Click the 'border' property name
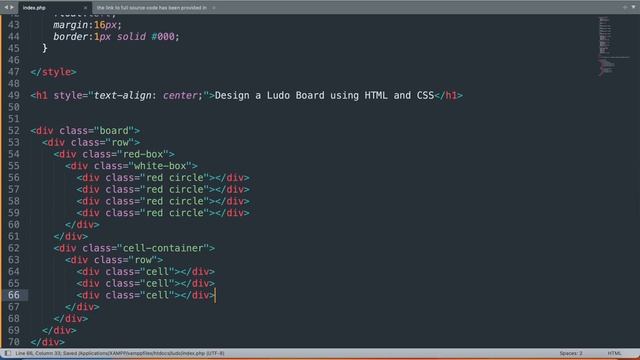 pyautogui.click(x=70, y=37)
